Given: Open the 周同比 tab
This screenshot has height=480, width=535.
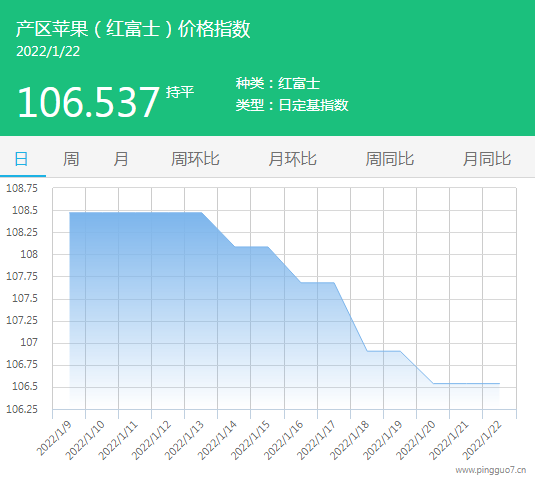Looking at the screenshot, I should coord(390,159).
